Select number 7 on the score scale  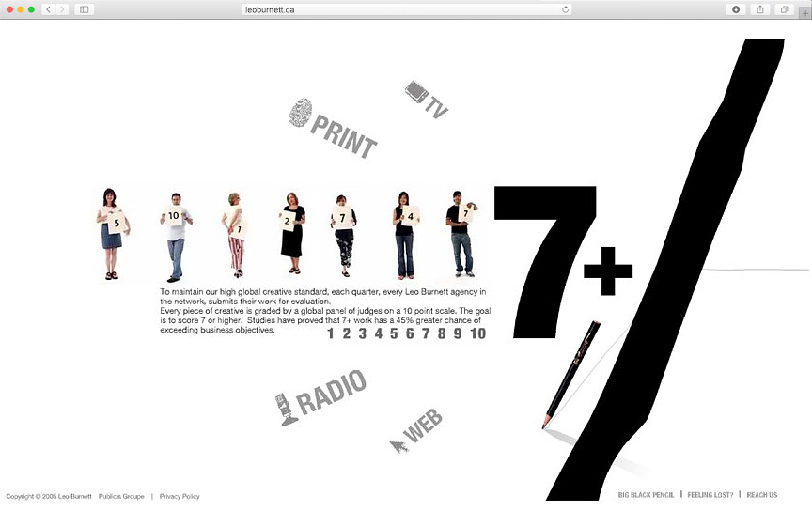click(426, 333)
